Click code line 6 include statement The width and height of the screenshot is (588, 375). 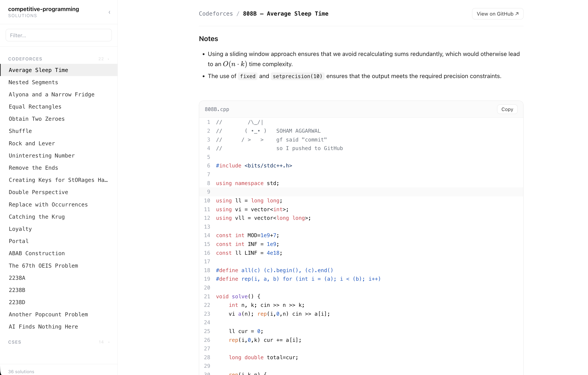click(254, 166)
